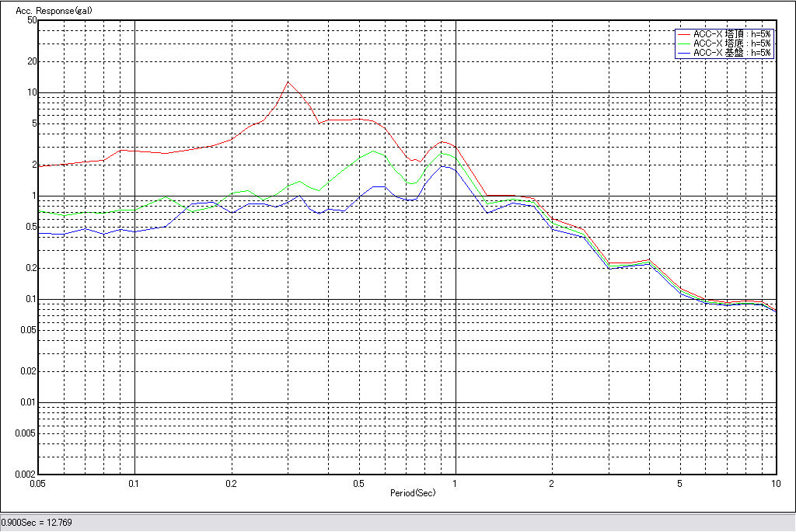Screen dimensions: 796x532
Task: Click the 0.2 label on the period axis
Action: point(231,483)
